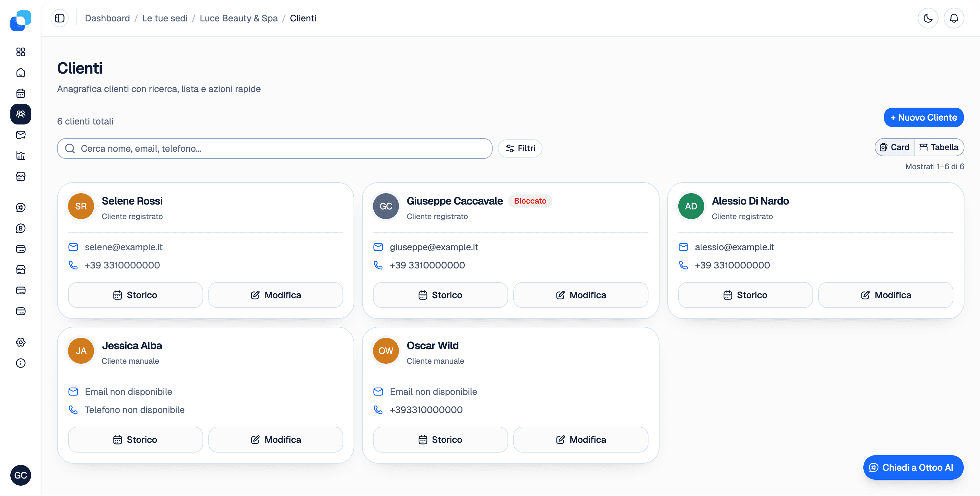Viewport: 980px width, 496px height.
Task: Open the chat bubble B icon in sidebar
Action: 20,229
